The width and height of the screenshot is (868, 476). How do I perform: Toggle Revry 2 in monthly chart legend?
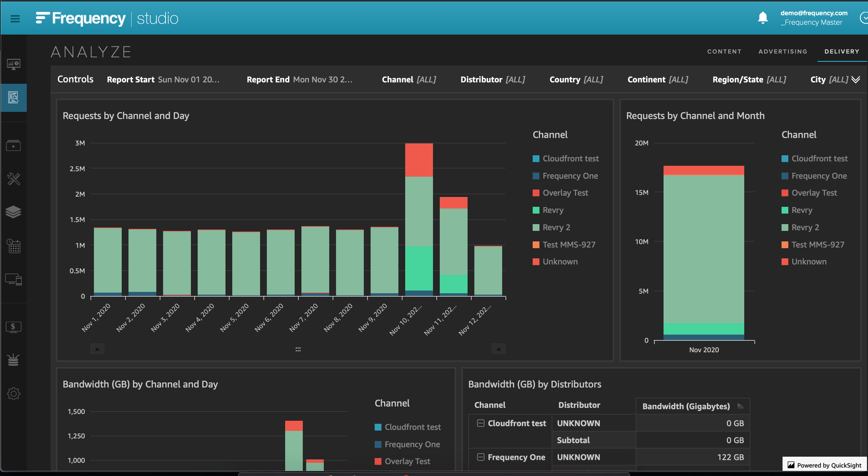[x=800, y=227]
